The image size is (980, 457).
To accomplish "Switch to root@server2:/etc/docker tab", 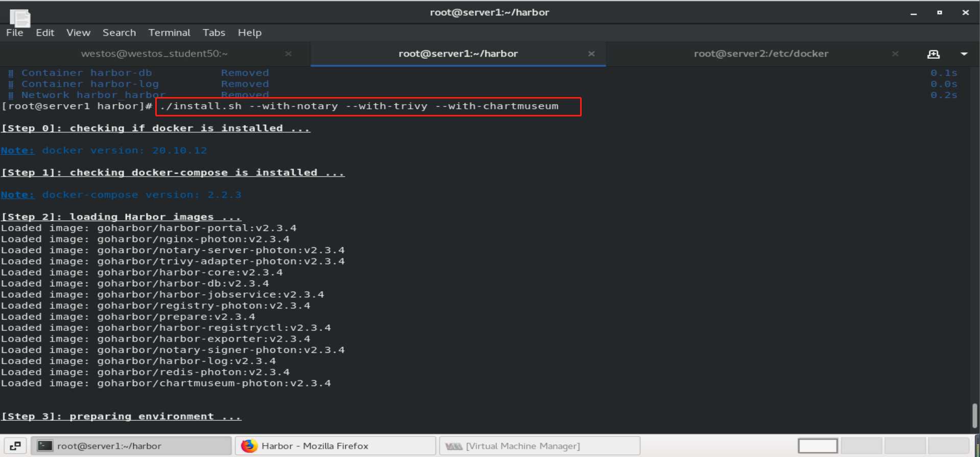I will point(761,54).
